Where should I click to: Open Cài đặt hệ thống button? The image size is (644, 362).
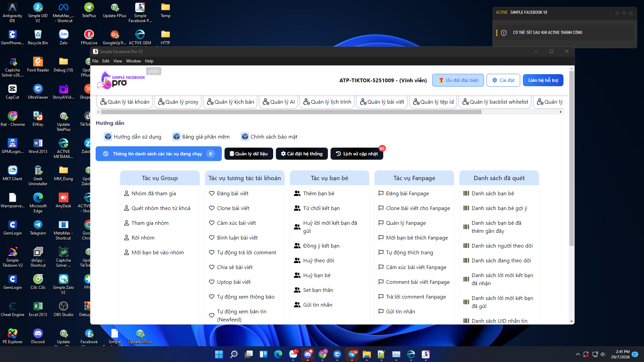[302, 154]
